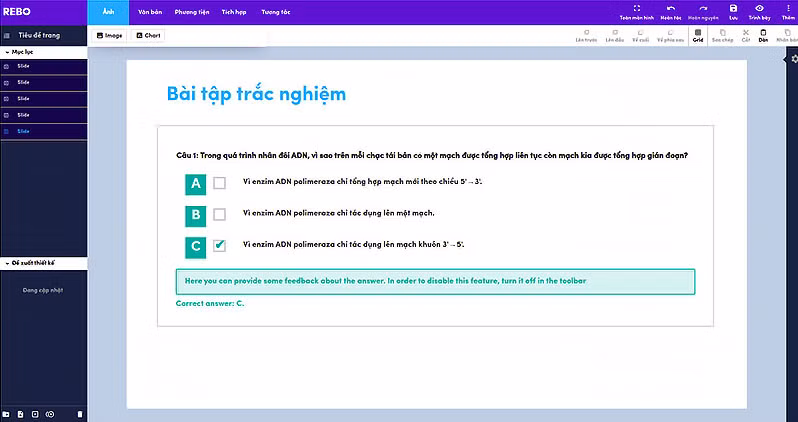Viewport: 798px width, 422px height.
Task: Open the Tương tác tab
Action: (276, 12)
